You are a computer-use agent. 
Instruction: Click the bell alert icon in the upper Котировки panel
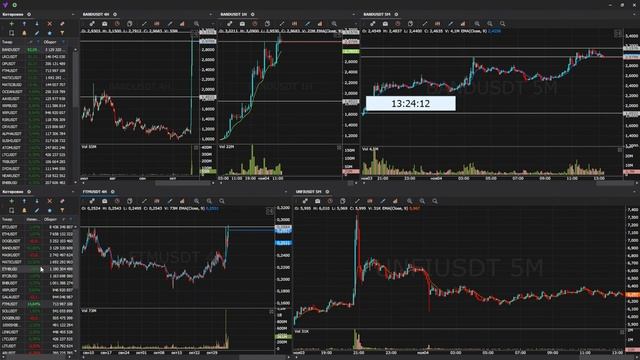(24, 33)
